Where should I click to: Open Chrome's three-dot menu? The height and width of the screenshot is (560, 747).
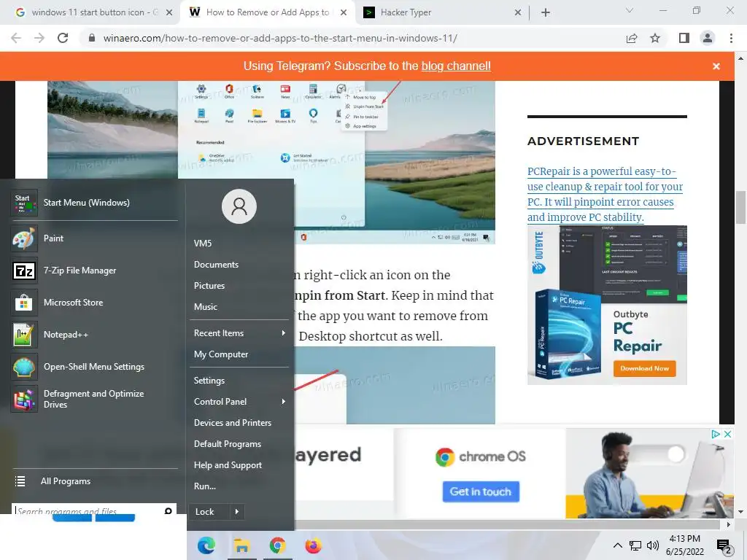[x=731, y=38]
